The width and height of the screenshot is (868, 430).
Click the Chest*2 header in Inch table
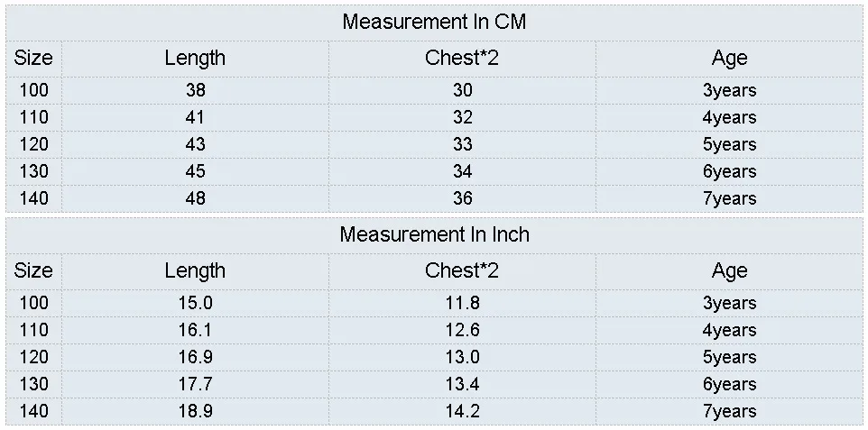click(x=462, y=270)
